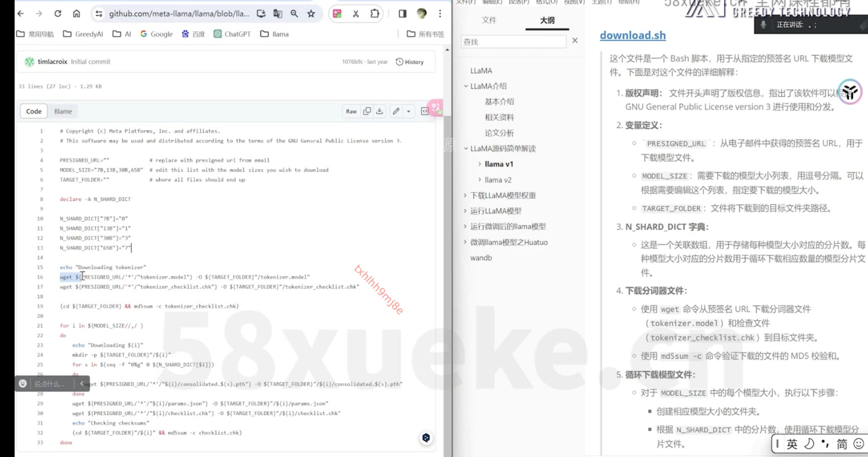Switch to the 文件 tab
Screen dimensions: 868x457
click(x=489, y=20)
